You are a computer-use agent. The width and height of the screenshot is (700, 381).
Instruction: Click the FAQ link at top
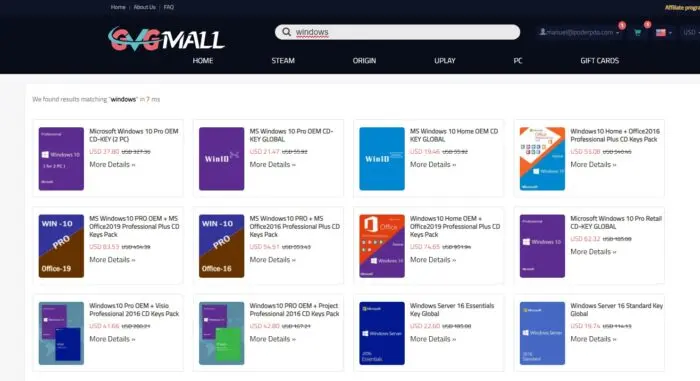pyautogui.click(x=169, y=7)
